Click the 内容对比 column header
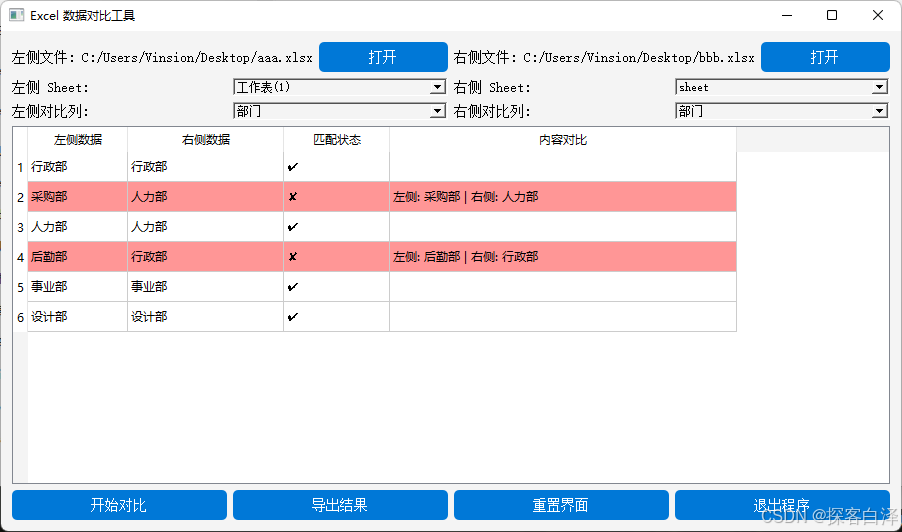The height and width of the screenshot is (532, 902). pyautogui.click(x=563, y=140)
